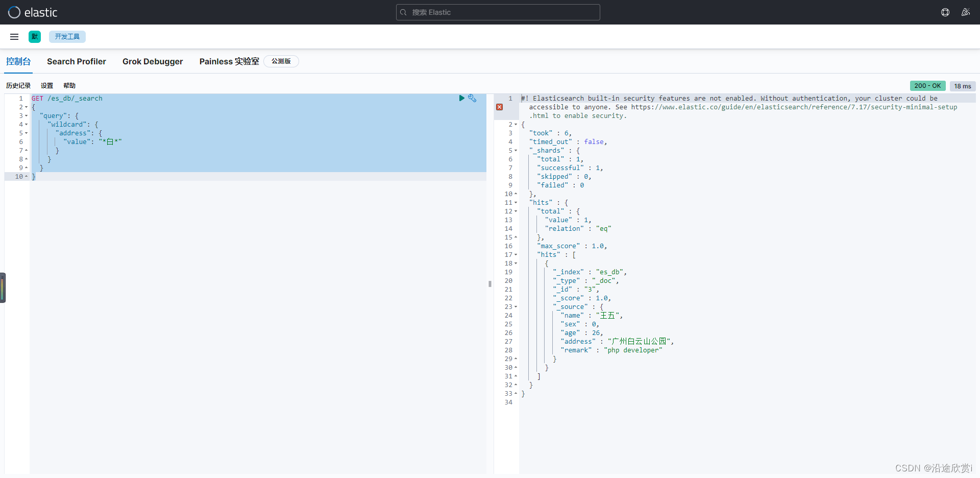Screen dimensions: 980x478
Task: Click the "_id" : "3" line
Action: [x=576, y=290]
